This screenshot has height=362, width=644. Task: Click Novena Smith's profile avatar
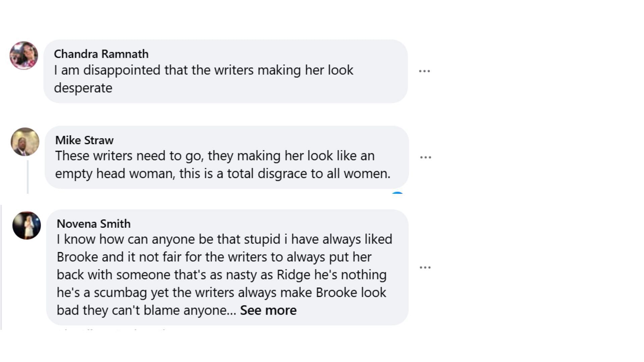pyautogui.click(x=26, y=225)
